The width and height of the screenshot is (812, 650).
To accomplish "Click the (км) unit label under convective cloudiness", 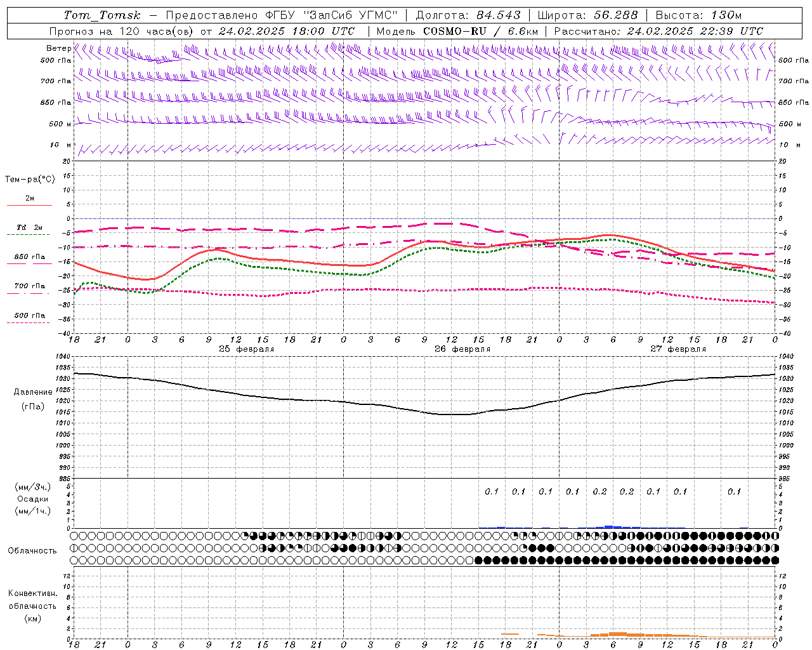I will (x=32, y=618).
